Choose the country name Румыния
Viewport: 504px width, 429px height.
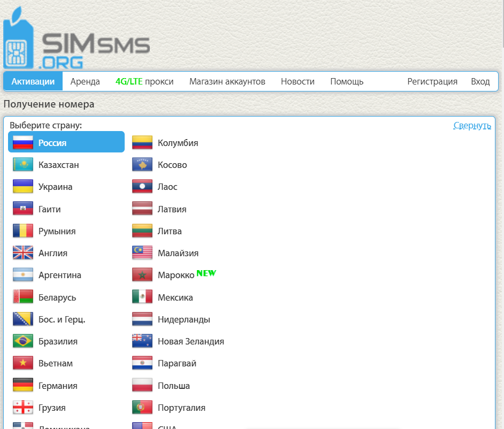(57, 232)
